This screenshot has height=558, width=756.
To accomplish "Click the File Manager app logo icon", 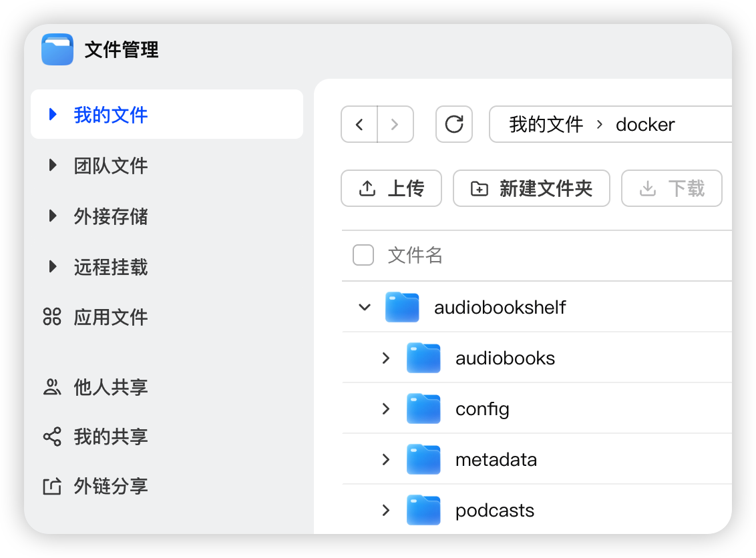I will point(57,49).
